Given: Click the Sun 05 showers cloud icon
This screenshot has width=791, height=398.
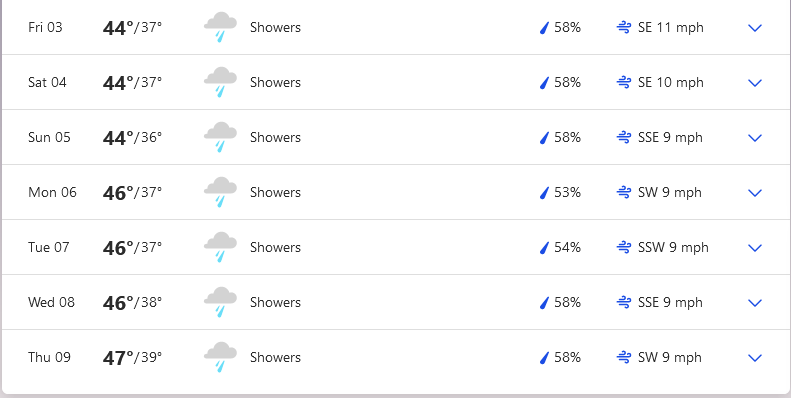Looking at the screenshot, I should click(x=220, y=137).
